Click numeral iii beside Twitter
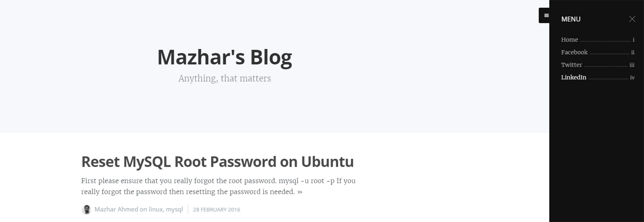The image size is (644, 222). point(632,65)
